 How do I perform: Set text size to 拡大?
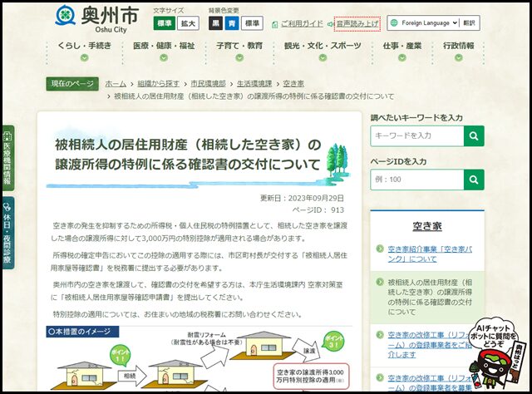(x=188, y=23)
